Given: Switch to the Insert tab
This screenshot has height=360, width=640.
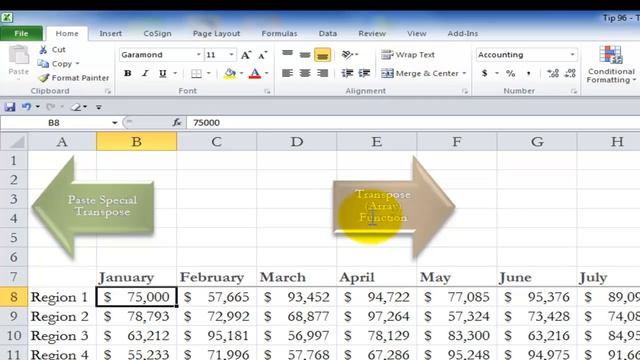Looking at the screenshot, I should 111,33.
